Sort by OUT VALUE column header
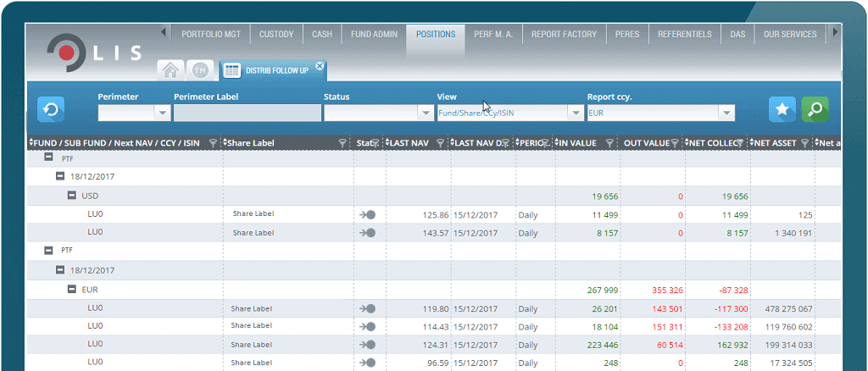This screenshot has height=371, width=868. [647, 143]
